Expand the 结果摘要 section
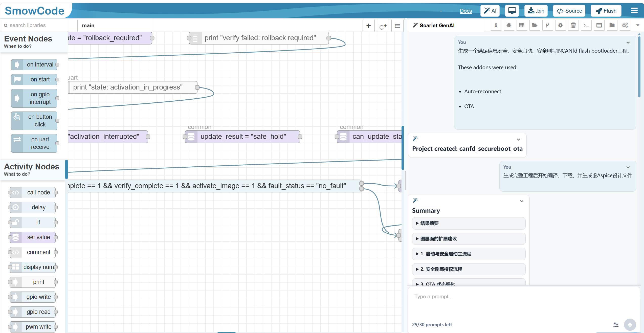The image size is (644, 333). pos(469,223)
